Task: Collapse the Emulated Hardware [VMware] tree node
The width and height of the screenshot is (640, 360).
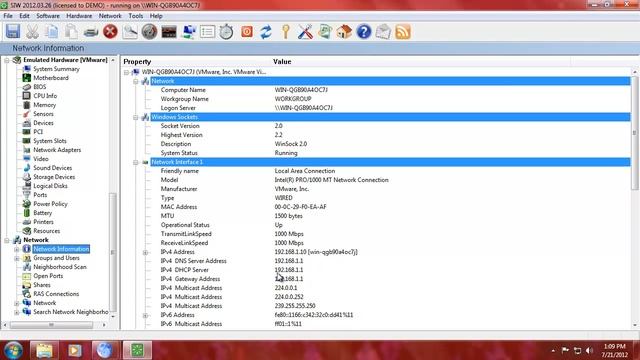Action: (x=7, y=60)
